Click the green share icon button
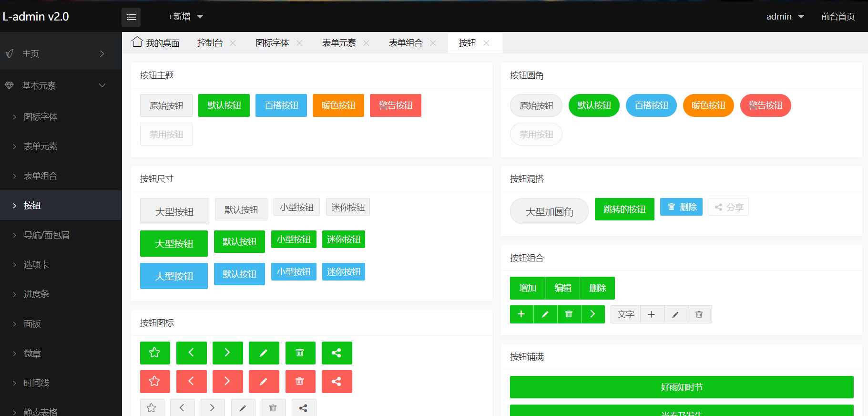The height and width of the screenshot is (416, 868). click(x=337, y=353)
